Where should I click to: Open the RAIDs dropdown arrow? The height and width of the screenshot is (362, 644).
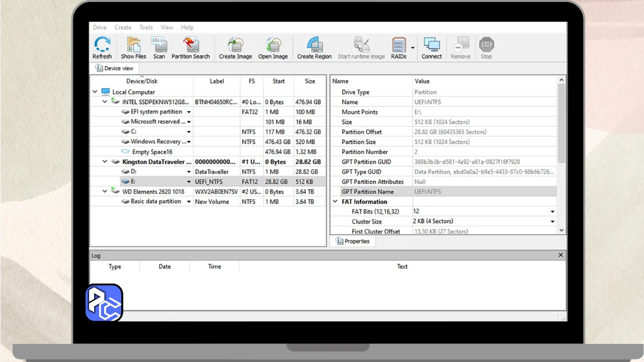tap(413, 48)
